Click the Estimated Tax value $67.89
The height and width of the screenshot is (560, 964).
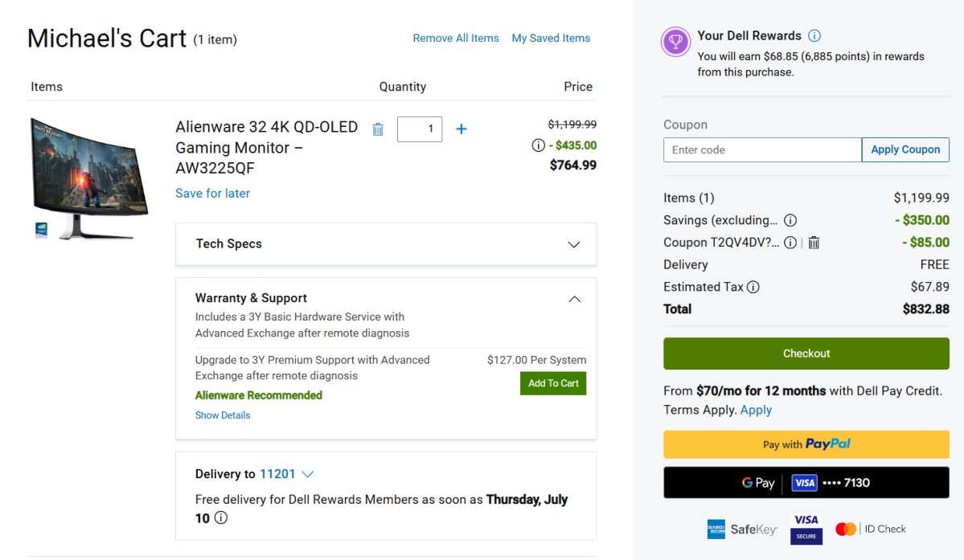929,287
